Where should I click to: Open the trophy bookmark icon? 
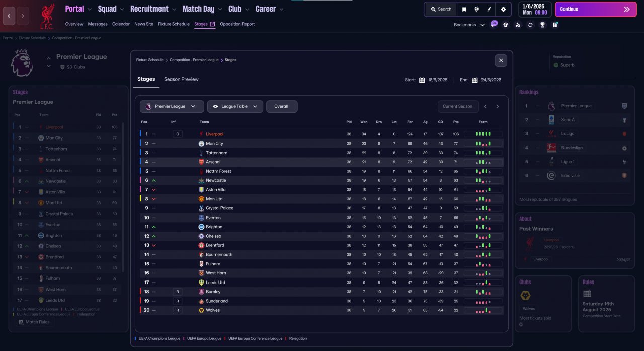click(543, 25)
